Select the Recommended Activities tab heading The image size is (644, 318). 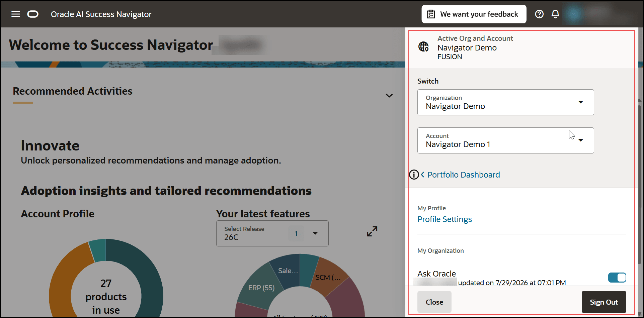[x=73, y=91]
